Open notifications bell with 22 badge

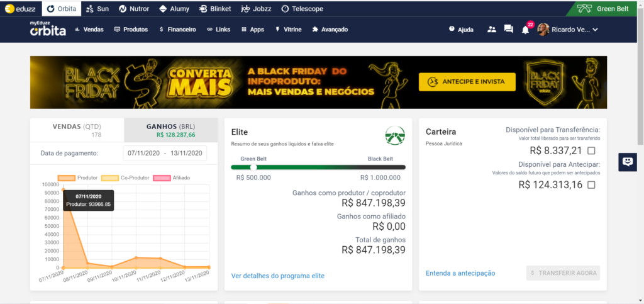526,29
